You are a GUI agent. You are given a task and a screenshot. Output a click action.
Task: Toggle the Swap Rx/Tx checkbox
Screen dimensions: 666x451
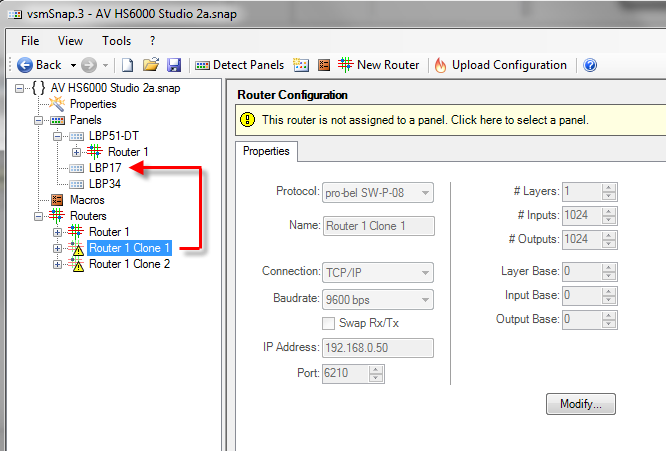(x=329, y=323)
